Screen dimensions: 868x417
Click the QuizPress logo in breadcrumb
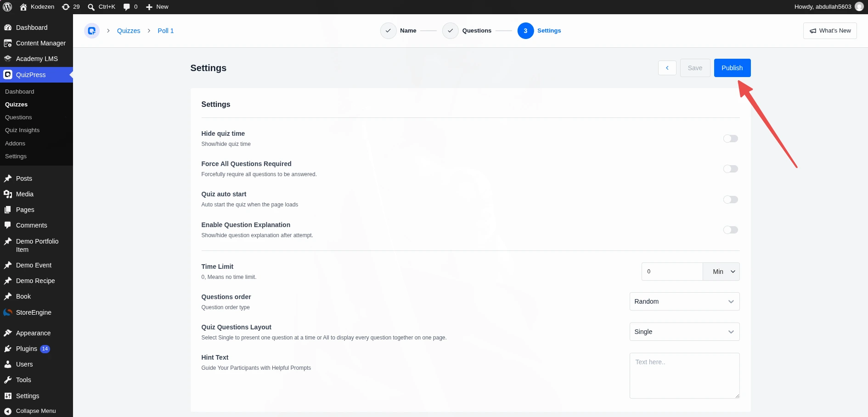click(x=92, y=31)
